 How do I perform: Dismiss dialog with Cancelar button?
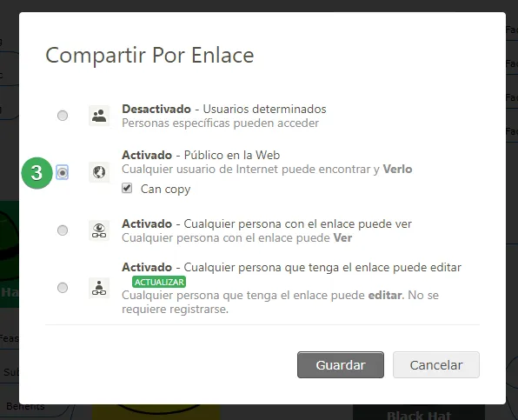(436, 365)
